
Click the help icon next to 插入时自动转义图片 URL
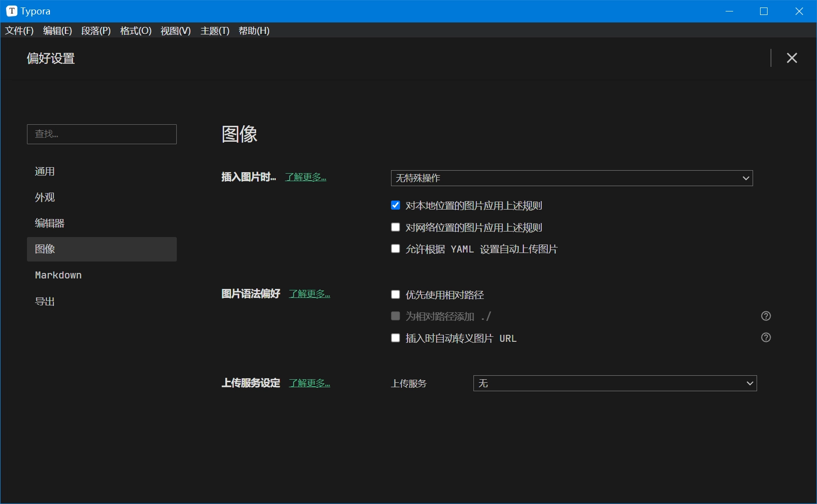point(766,337)
